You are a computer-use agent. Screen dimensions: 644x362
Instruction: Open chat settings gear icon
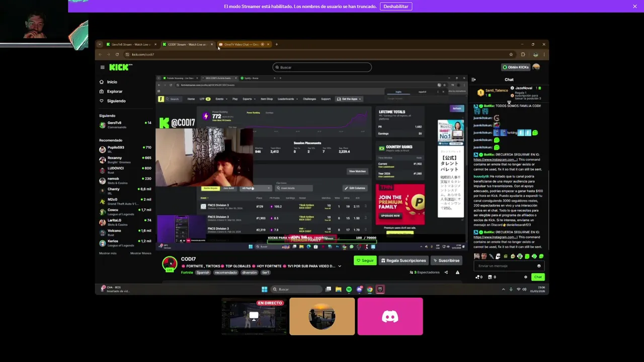(x=526, y=277)
